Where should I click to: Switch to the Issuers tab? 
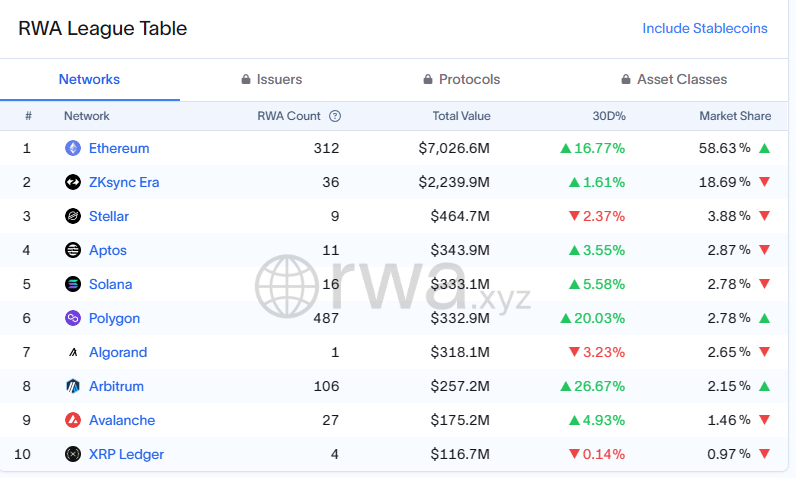click(272, 79)
